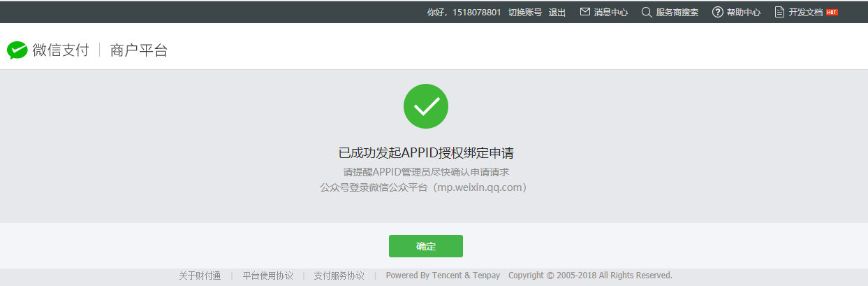This screenshot has width=868, height=286.
Task: Click the red HOT badge
Action: coord(832,12)
